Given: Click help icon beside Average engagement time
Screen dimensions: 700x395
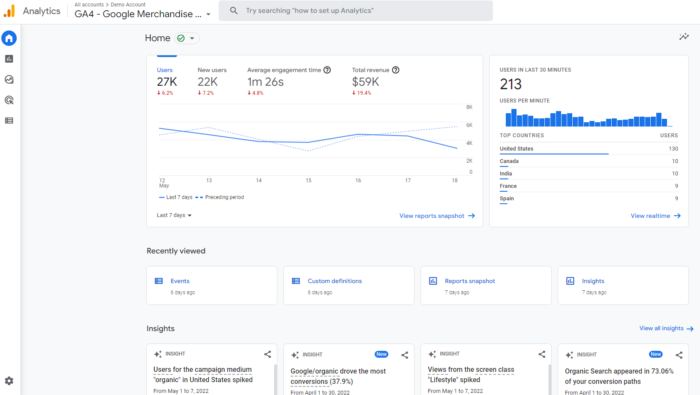Looking at the screenshot, I should tap(327, 70).
